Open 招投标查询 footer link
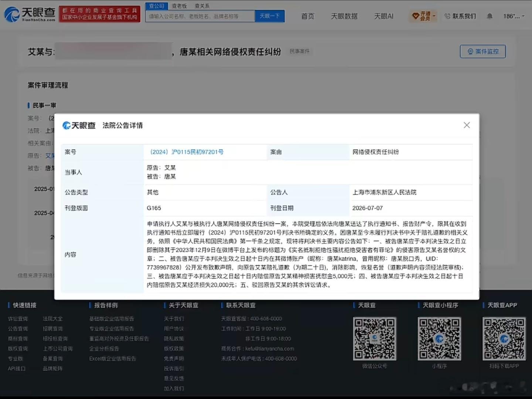 pyautogui.click(x=55, y=339)
